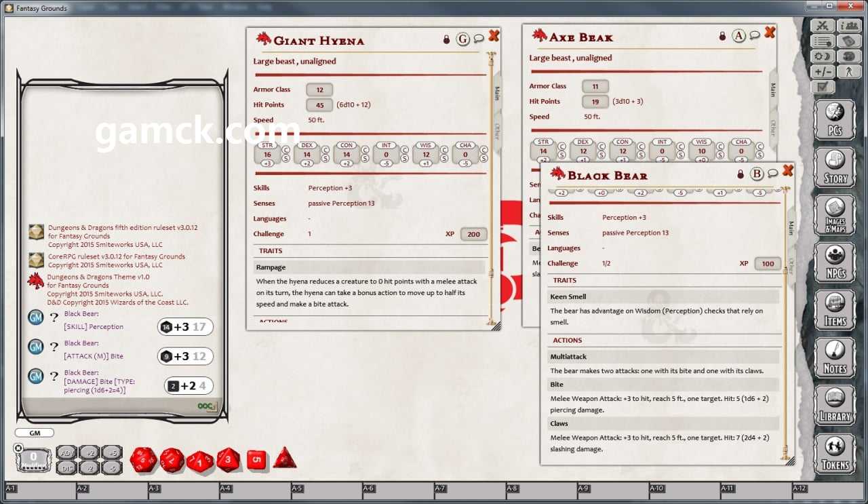Open the Library sidebar button
Screen dimensions: 868x504
(x=835, y=404)
